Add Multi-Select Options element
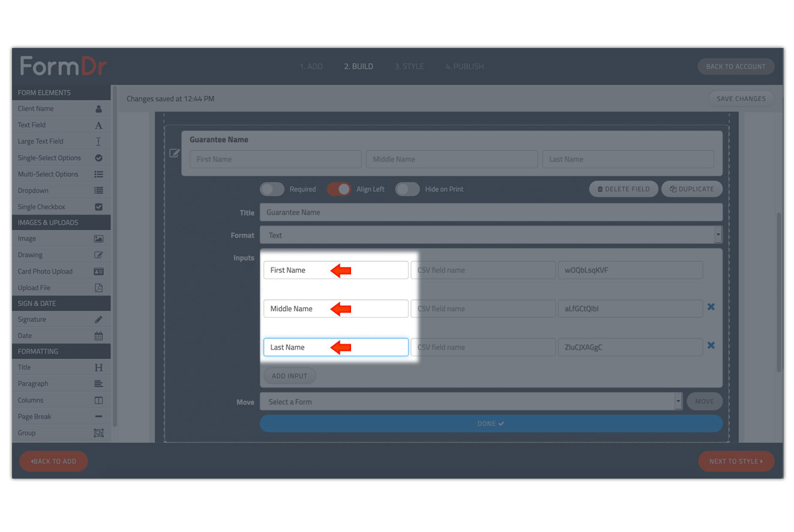Viewport: 794px width, 532px height. pos(61,174)
